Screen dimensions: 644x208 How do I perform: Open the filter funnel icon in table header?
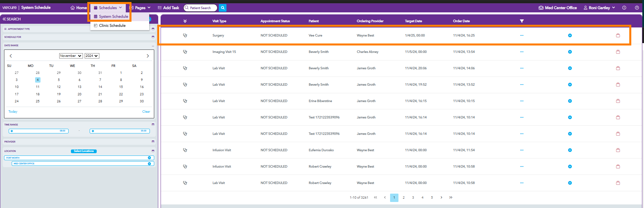pos(522,21)
